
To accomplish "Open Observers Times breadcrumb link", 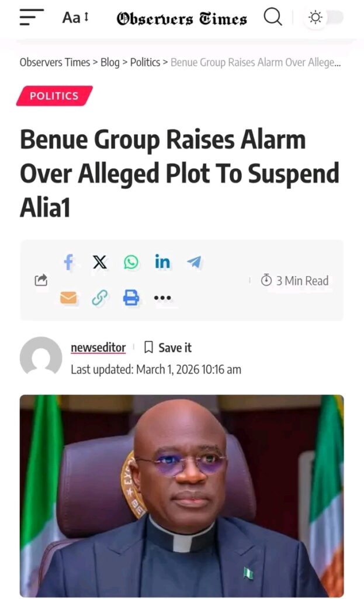I will point(54,62).
